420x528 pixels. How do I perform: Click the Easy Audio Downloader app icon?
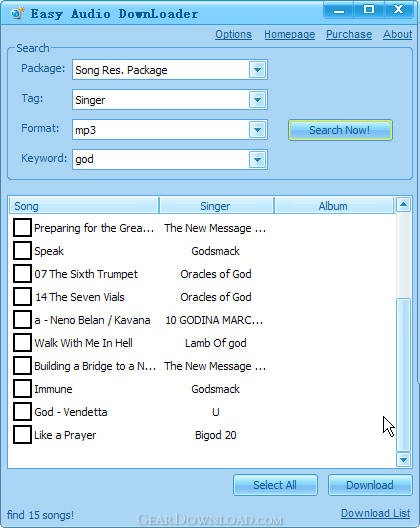click(17, 13)
